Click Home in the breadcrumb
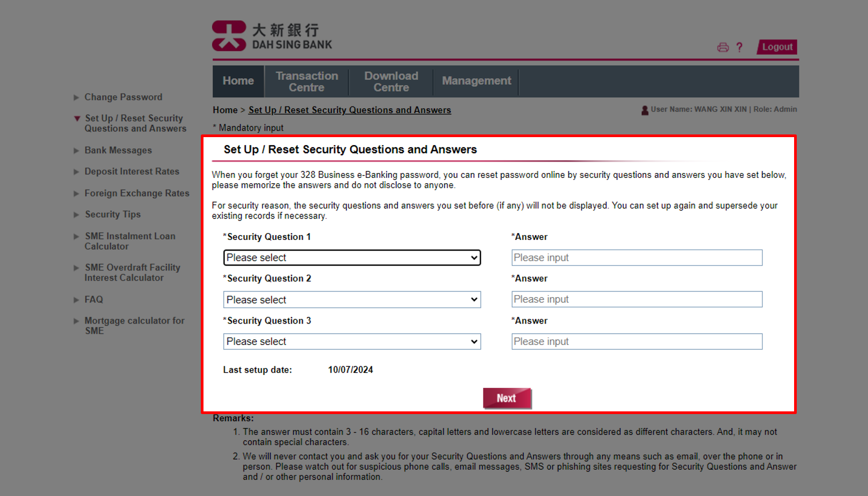Viewport: 868px width, 496px height. pyautogui.click(x=225, y=110)
